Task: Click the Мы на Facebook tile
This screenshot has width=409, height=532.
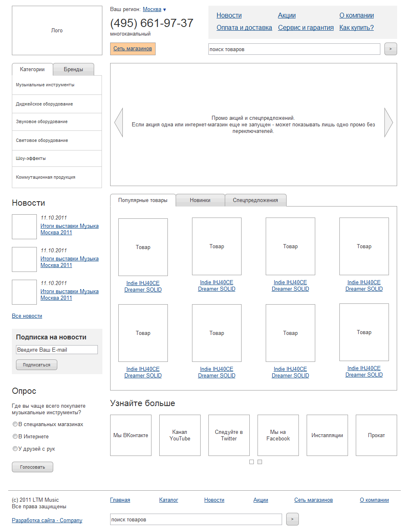Action: (x=278, y=435)
